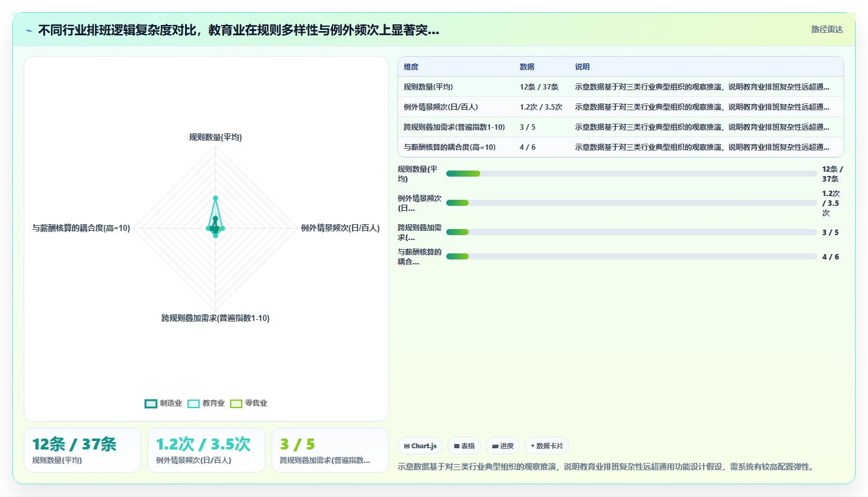The image size is (868, 497).
Task: Click the lightning icon beside the title
Action: (29, 30)
